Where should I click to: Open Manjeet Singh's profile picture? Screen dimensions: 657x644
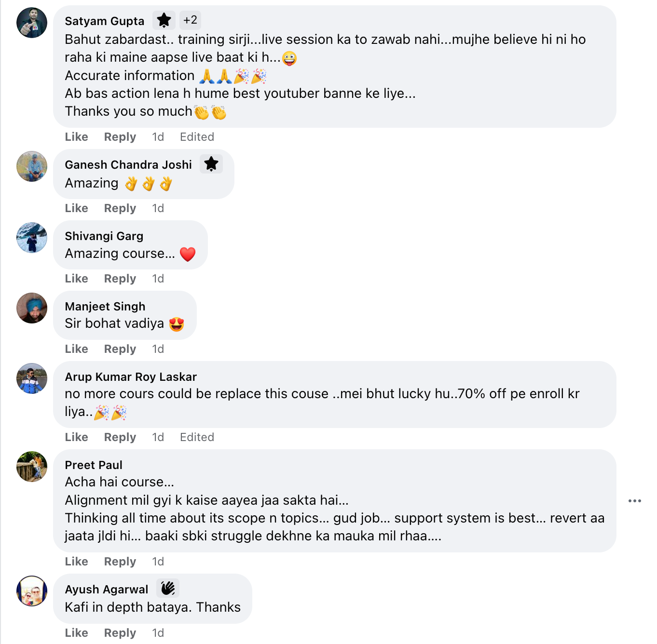(32, 308)
